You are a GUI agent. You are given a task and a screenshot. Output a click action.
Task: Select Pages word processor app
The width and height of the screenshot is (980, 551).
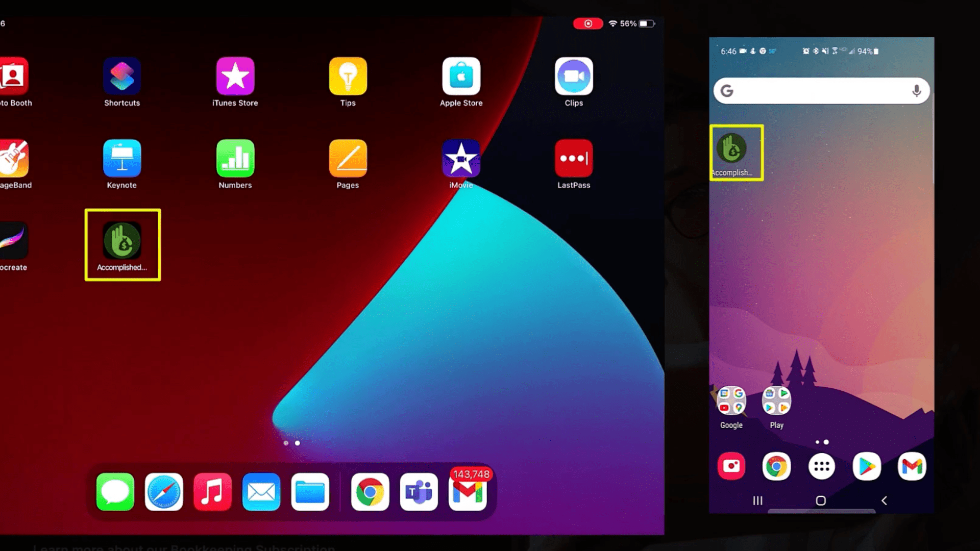click(x=348, y=164)
